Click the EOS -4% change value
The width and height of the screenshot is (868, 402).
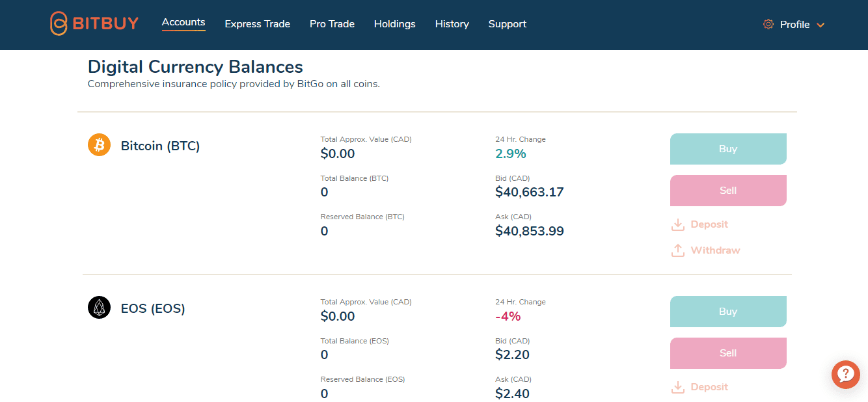pyautogui.click(x=508, y=316)
